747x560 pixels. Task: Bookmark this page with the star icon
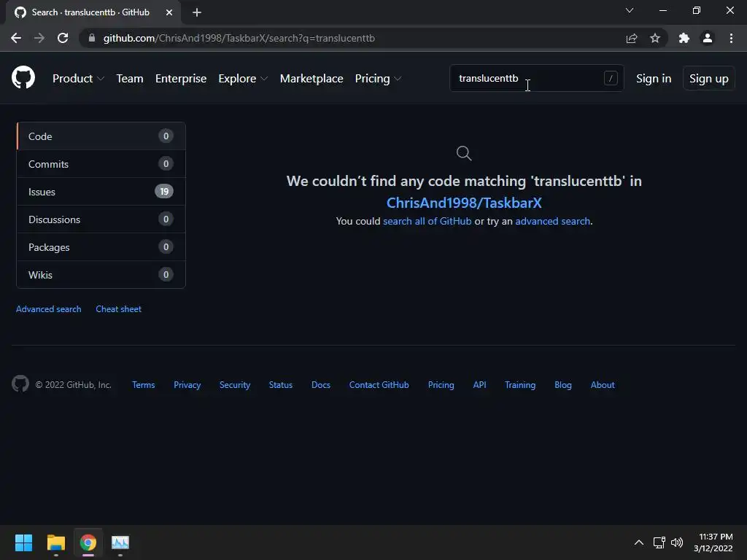pos(655,38)
